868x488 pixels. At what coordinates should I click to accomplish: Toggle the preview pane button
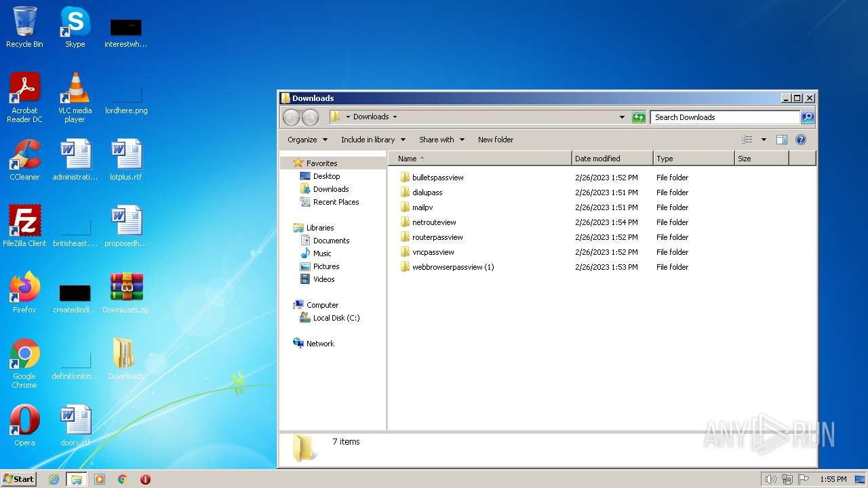pos(782,140)
